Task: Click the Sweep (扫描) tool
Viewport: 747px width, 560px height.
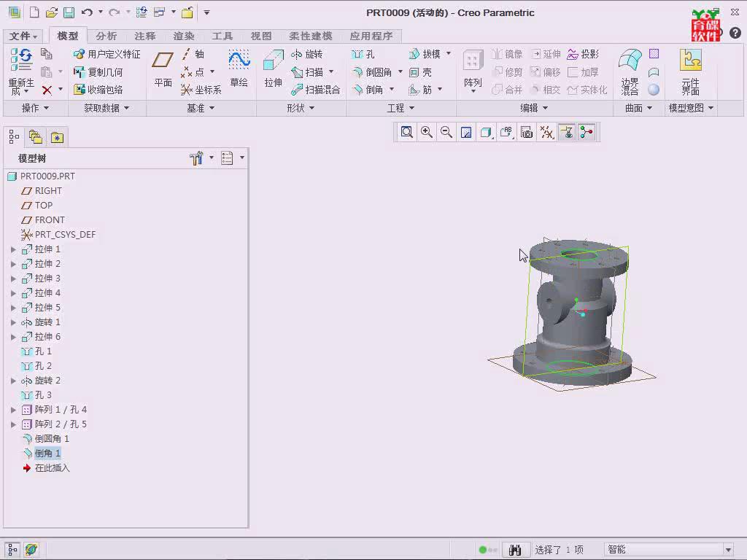Action: click(307, 72)
